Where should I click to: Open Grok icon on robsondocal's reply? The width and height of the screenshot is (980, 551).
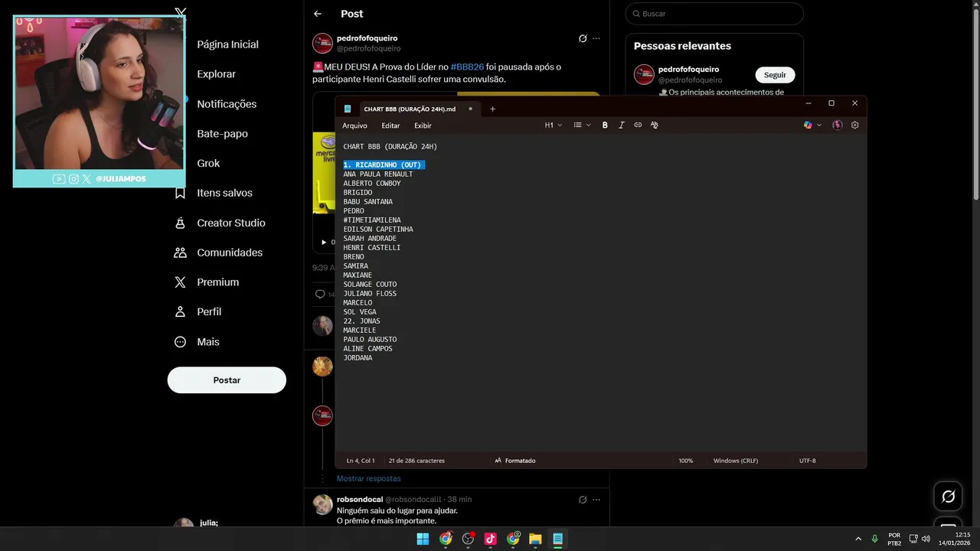coord(583,500)
